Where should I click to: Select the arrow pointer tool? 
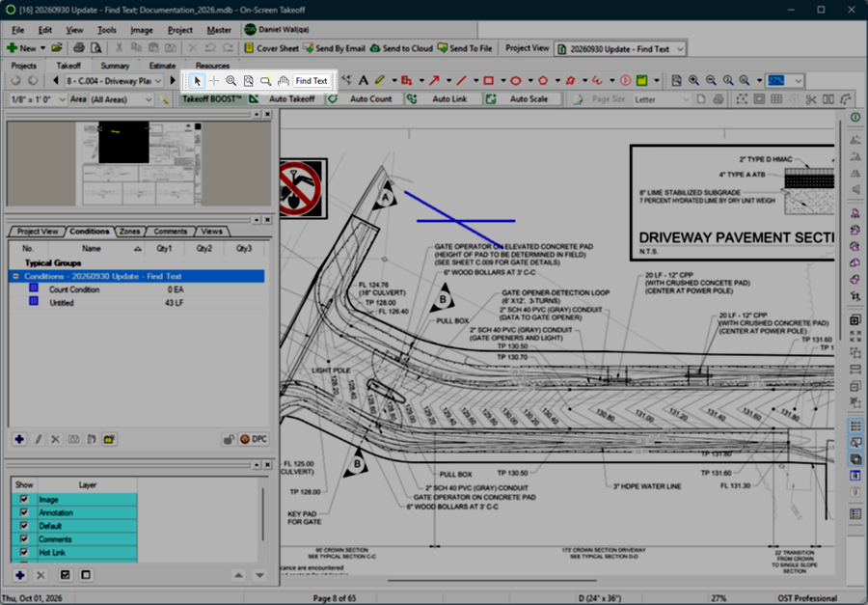click(x=197, y=81)
